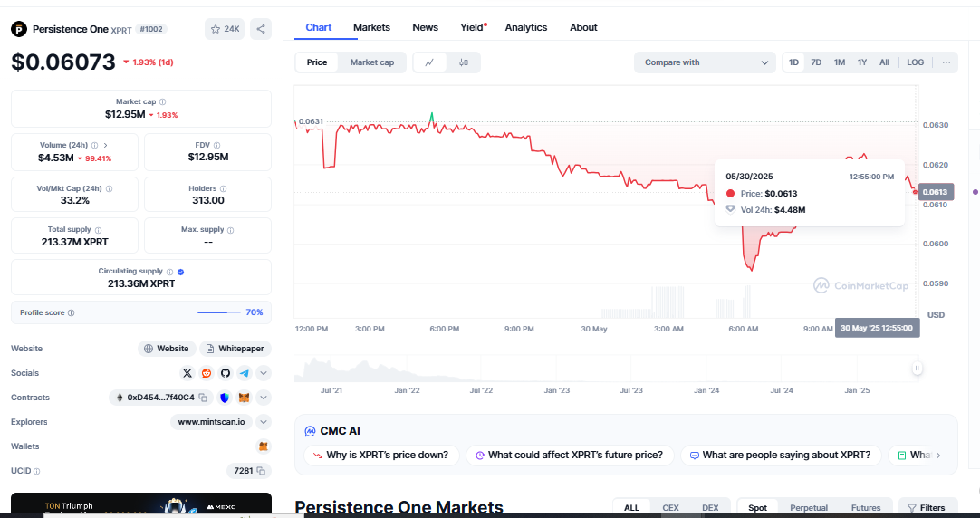Open the Chart tab
Viewport: 980px width, 518px height.
(x=319, y=27)
